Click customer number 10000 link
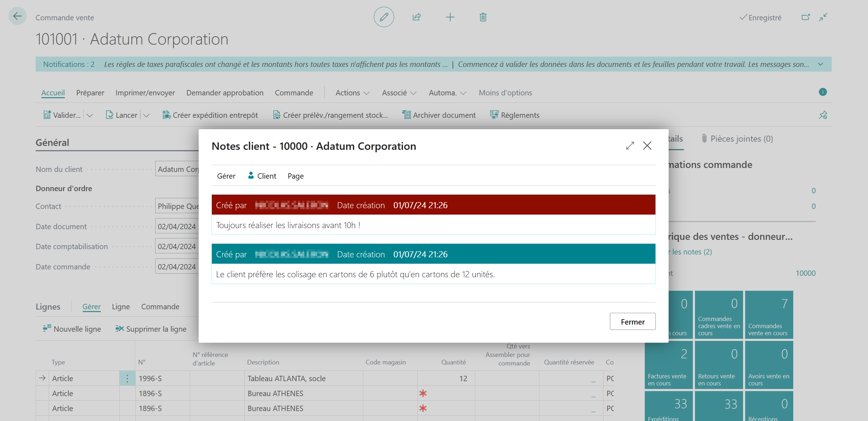This screenshot has height=421, width=868. pos(806,273)
